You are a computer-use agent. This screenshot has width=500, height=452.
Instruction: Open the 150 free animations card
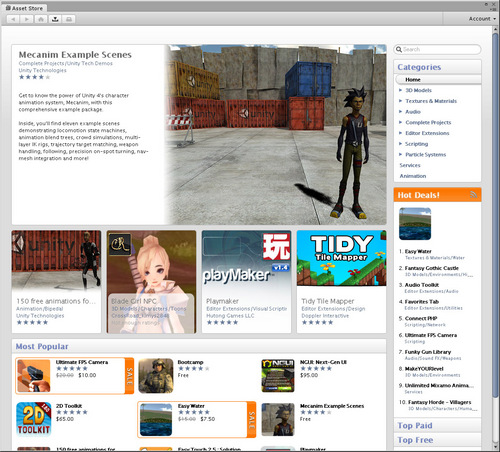pyautogui.click(x=56, y=281)
